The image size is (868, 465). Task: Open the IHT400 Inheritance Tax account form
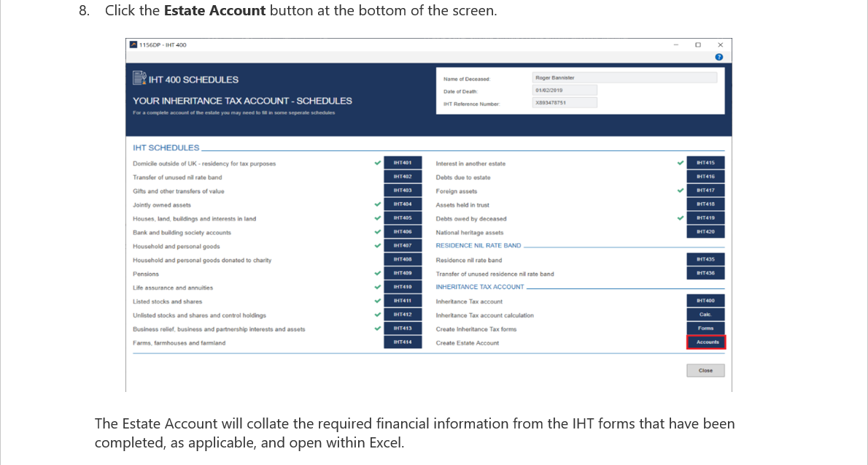click(x=705, y=300)
